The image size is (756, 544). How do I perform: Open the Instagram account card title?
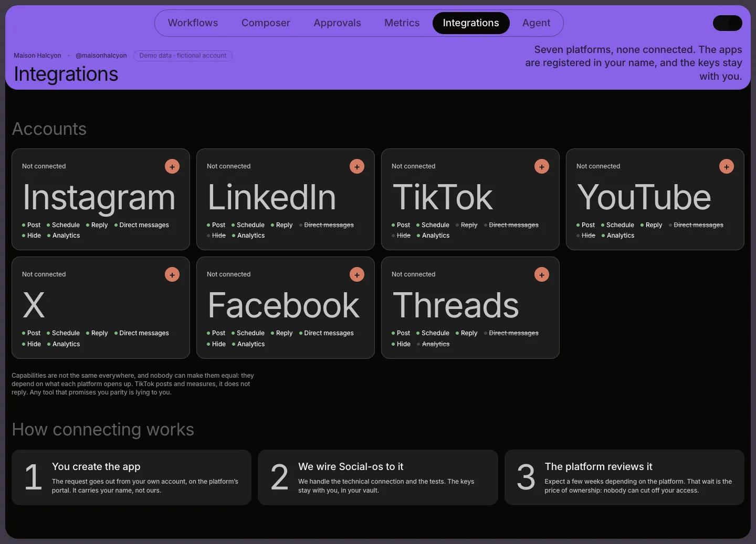pyautogui.click(x=99, y=198)
